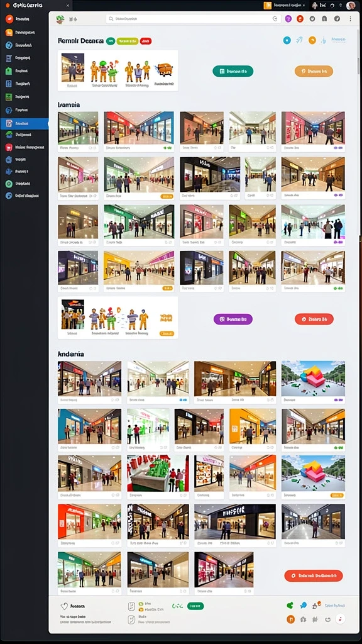Click the purple circular icon beside the search bar
This screenshot has width=362, height=644.
288,19
